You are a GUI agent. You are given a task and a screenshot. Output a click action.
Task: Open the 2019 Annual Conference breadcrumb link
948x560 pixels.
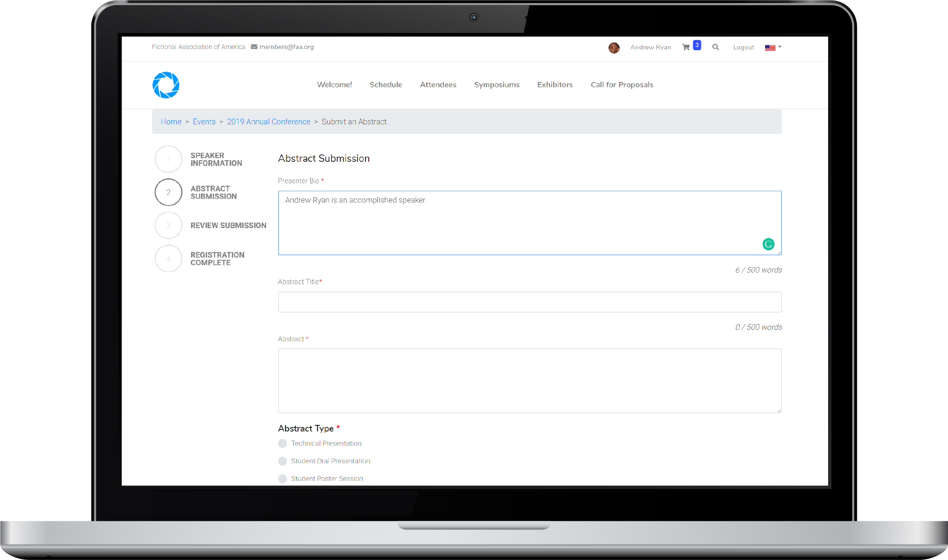click(x=268, y=121)
